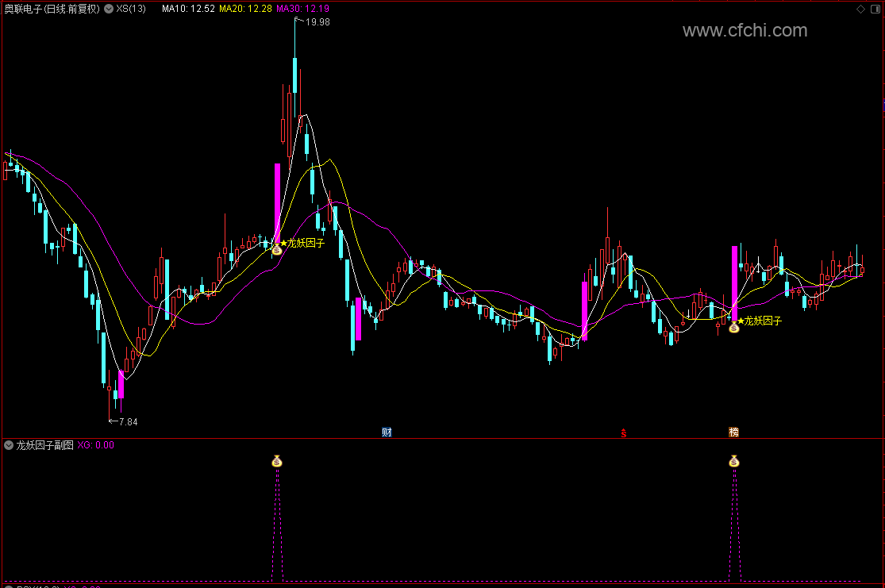This screenshot has height=588, width=885.
Task: Toggle the side panel layout icon
Action: click(875, 9)
